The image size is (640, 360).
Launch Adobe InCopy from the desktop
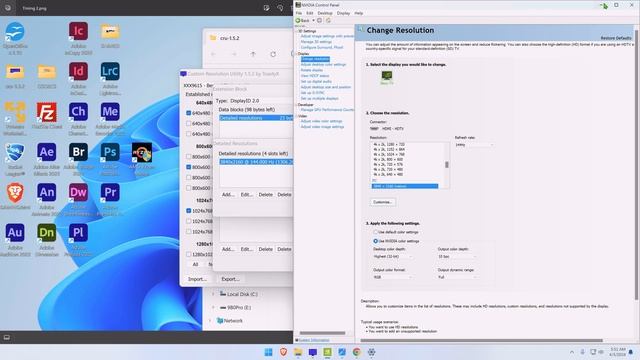78,38
